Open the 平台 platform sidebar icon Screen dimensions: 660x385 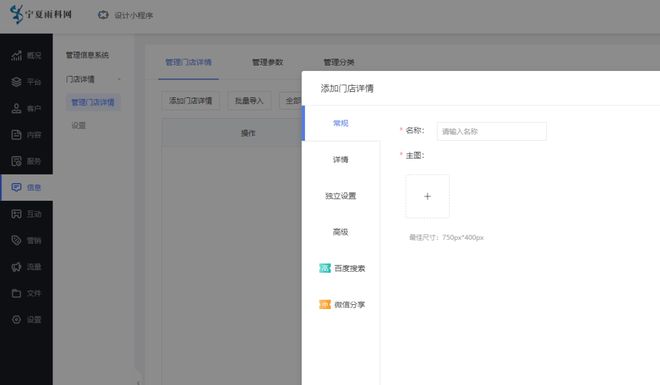16,82
